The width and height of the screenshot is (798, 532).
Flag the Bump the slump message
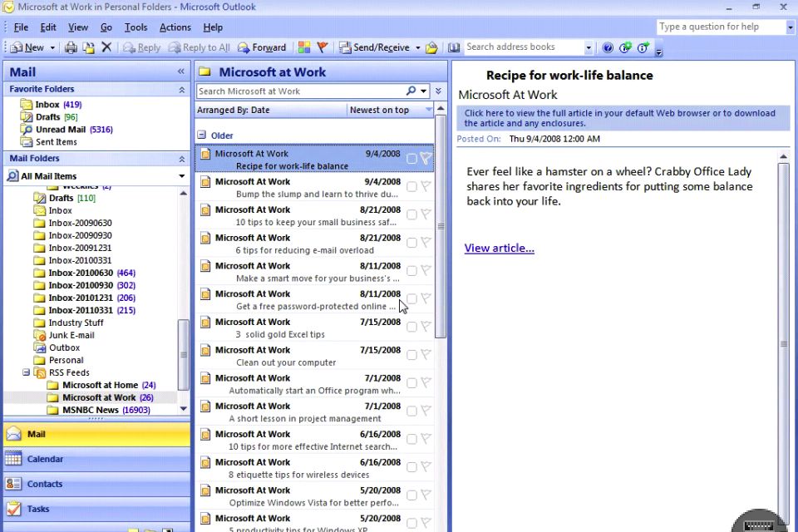click(426, 186)
